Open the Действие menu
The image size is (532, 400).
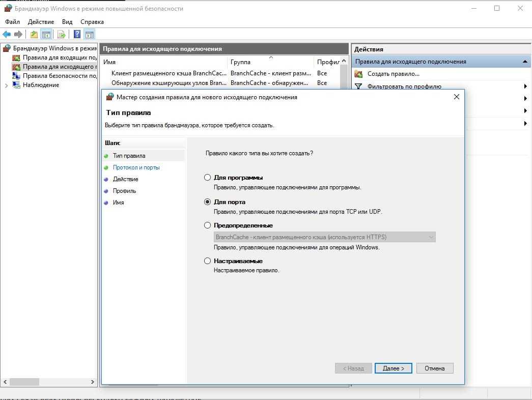click(x=41, y=22)
